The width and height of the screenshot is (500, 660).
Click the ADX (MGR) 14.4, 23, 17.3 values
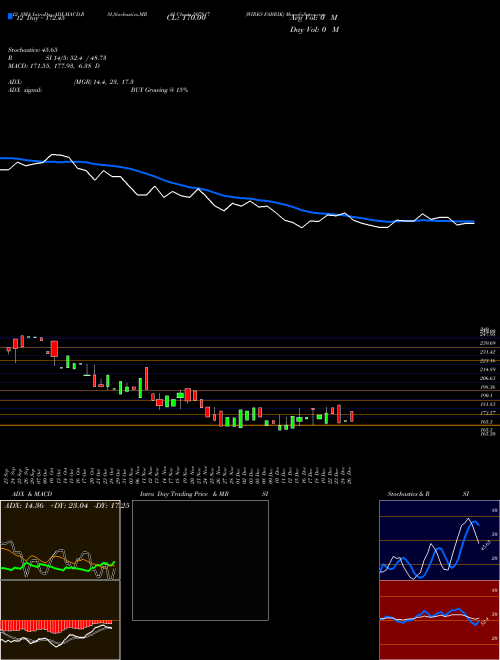[x=104, y=83]
